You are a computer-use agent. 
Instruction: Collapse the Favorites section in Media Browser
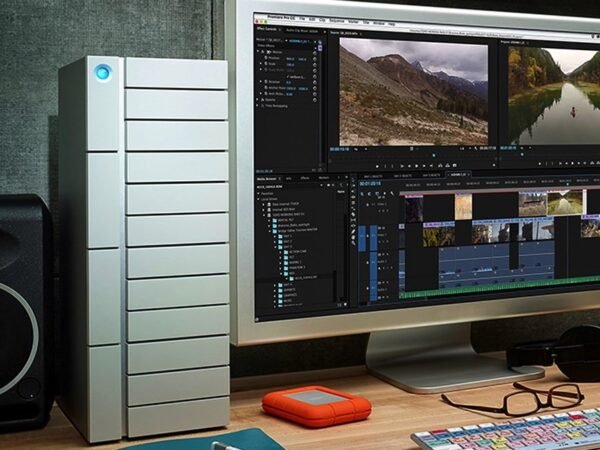[x=258, y=193]
